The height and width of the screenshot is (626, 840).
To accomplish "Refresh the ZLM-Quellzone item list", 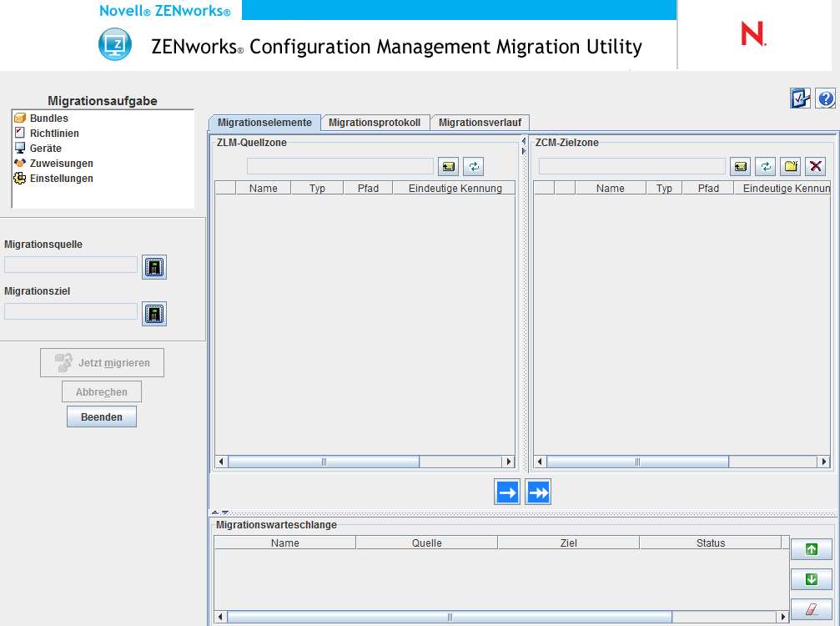I will pyautogui.click(x=473, y=166).
